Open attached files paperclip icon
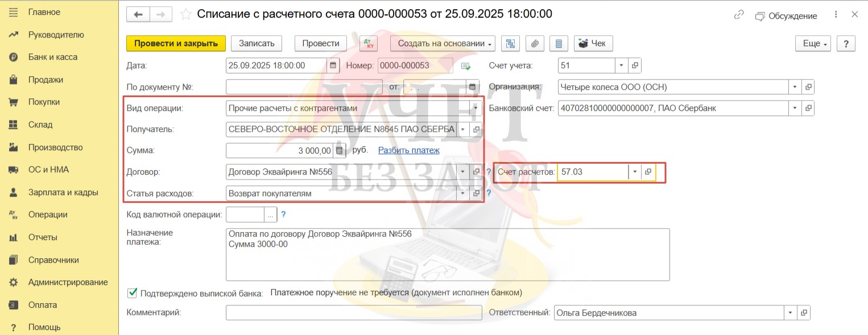 535,43
